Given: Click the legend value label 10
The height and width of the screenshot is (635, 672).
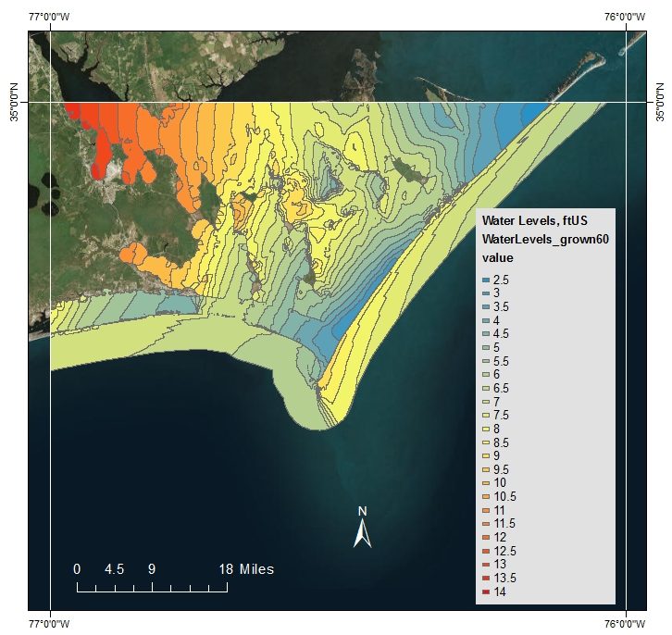Looking at the screenshot, I should (x=500, y=483).
